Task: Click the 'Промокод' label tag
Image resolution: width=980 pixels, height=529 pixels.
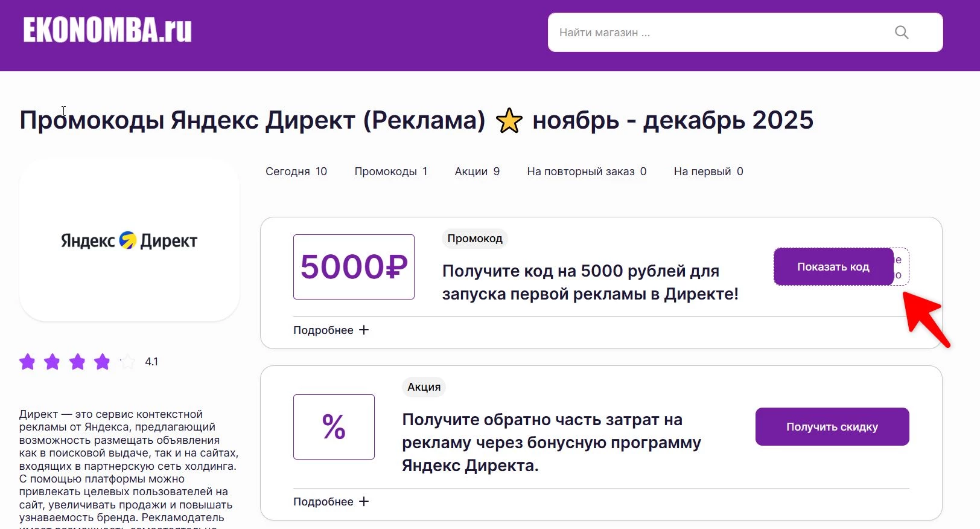Action: pyautogui.click(x=475, y=239)
